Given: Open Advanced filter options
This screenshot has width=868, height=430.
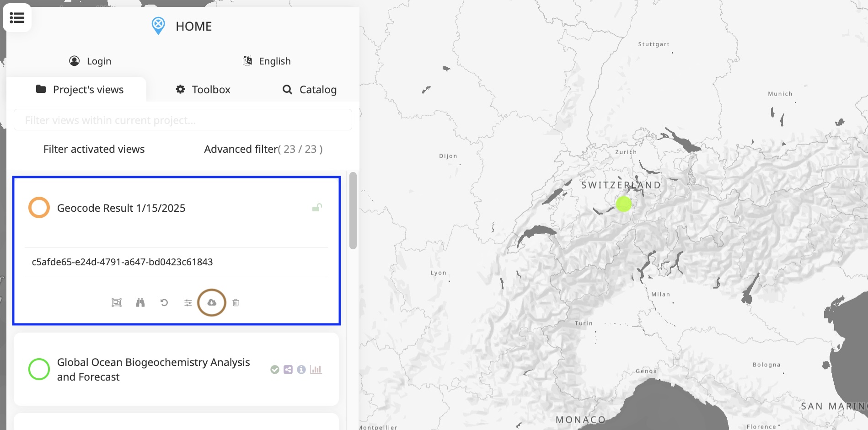Looking at the screenshot, I should coord(263,149).
